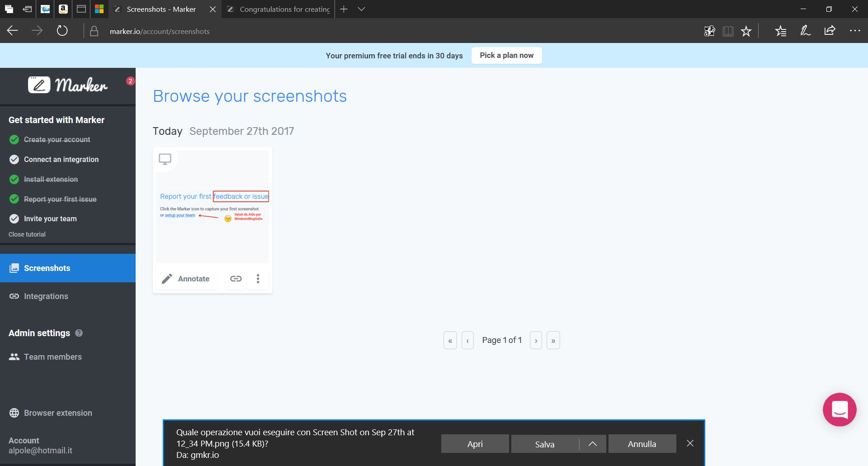The height and width of the screenshot is (466, 868).
Task: Click the Annotate pencil button
Action: (x=186, y=279)
